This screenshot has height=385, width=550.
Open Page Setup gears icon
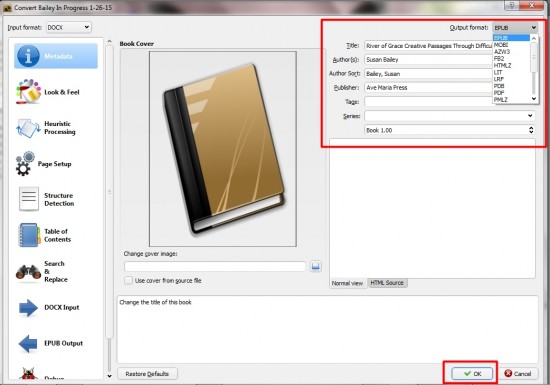25,163
